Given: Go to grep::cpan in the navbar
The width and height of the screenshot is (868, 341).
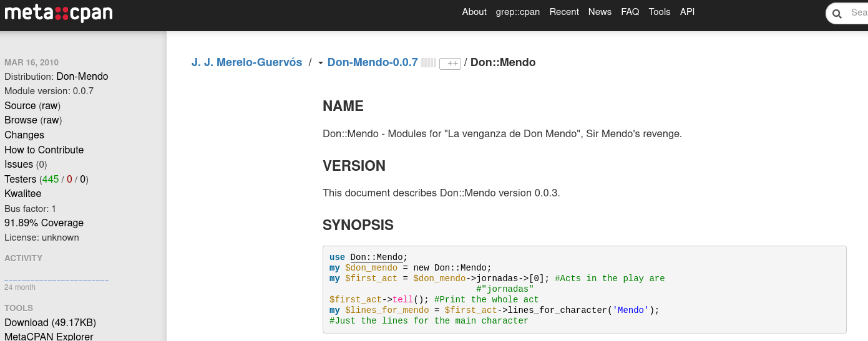Looking at the screenshot, I should click(x=517, y=12).
